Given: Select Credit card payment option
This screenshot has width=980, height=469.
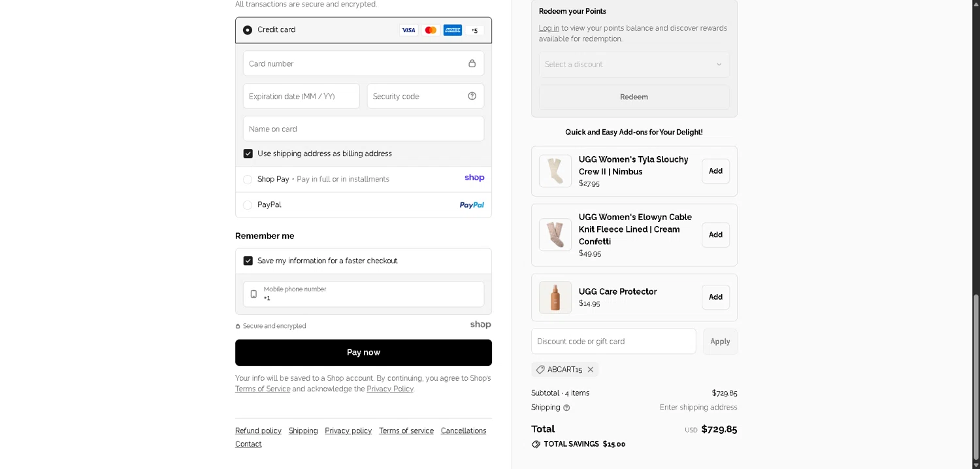Looking at the screenshot, I should pos(248,30).
